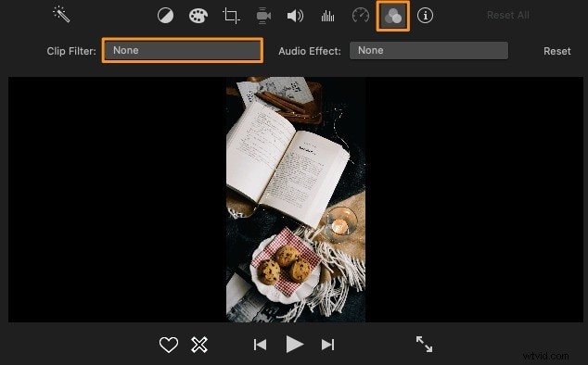Select the cropping tool
The height and width of the screenshot is (365, 588).
coord(231,16)
